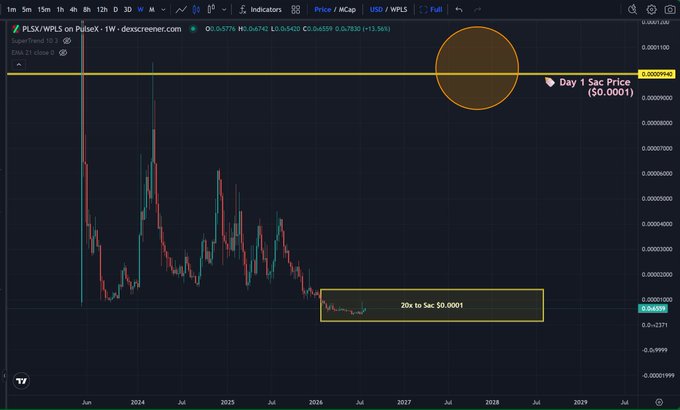Select the Day 1 Sac Price annotation
This screenshot has height=410, width=680.
(x=589, y=87)
